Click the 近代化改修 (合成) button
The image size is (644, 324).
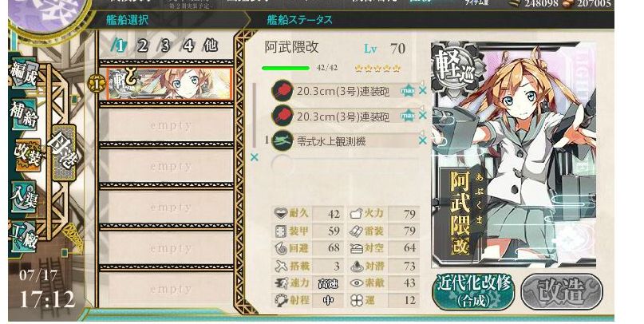(473, 291)
